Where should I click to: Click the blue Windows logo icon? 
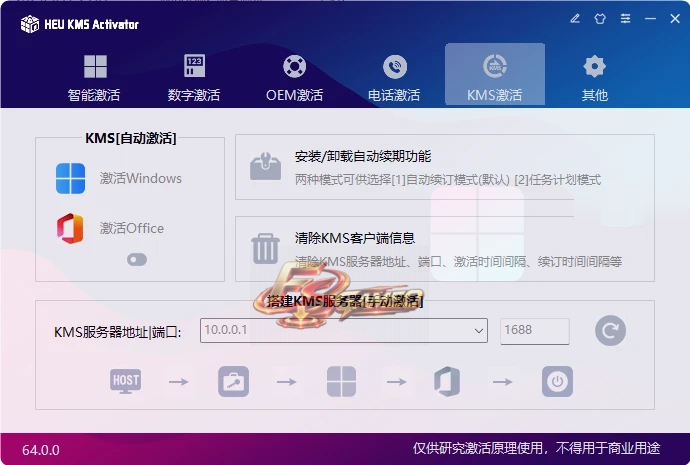70,178
